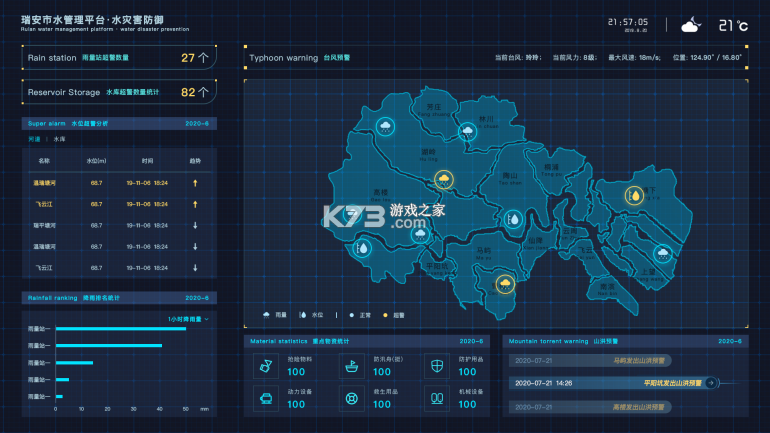The width and height of the screenshot is (770, 433).
Task: Click the rain gauge marker in northwest region
Action: pyautogui.click(x=385, y=127)
